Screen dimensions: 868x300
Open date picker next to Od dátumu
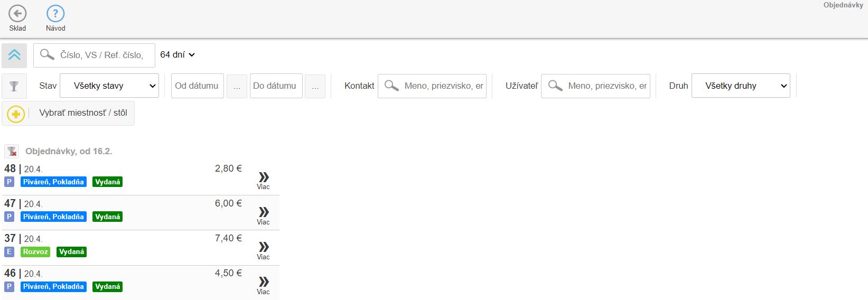[237, 86]
